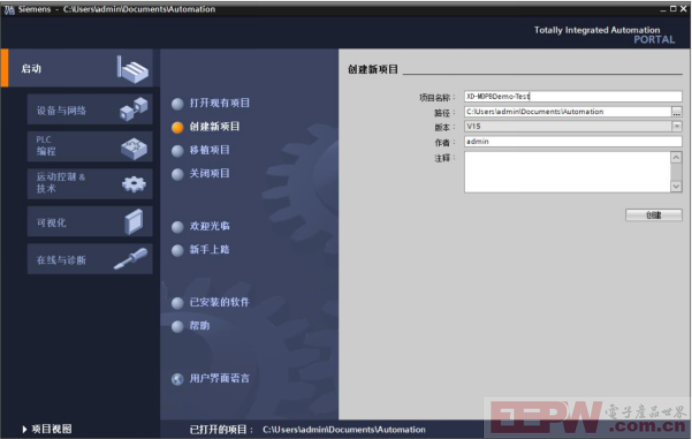Open the 欢迎光临 welcome tour
692x439 pixels.
(x=210, y=226)
